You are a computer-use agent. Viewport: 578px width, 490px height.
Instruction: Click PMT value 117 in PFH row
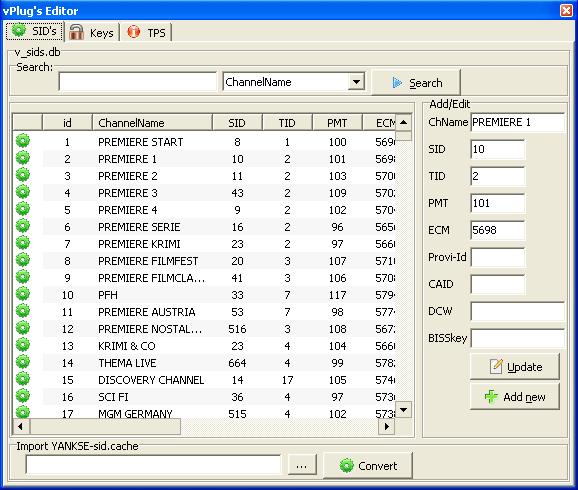[337, 295]
